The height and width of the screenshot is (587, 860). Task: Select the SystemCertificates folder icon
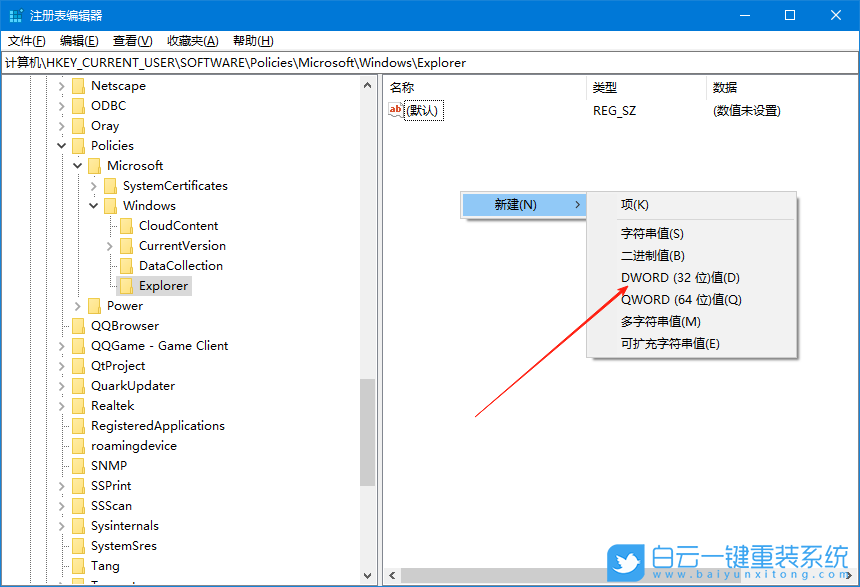coord(110,185)
